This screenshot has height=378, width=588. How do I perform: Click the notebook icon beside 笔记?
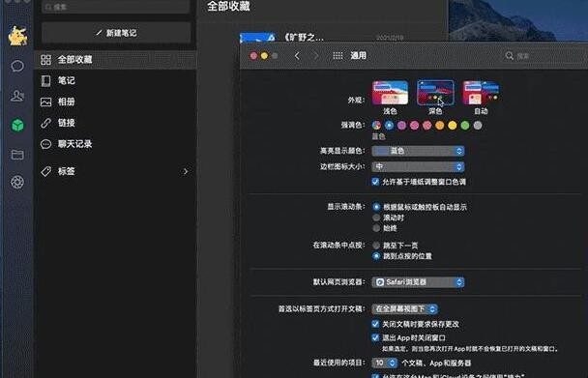click(x=45, y=80)
